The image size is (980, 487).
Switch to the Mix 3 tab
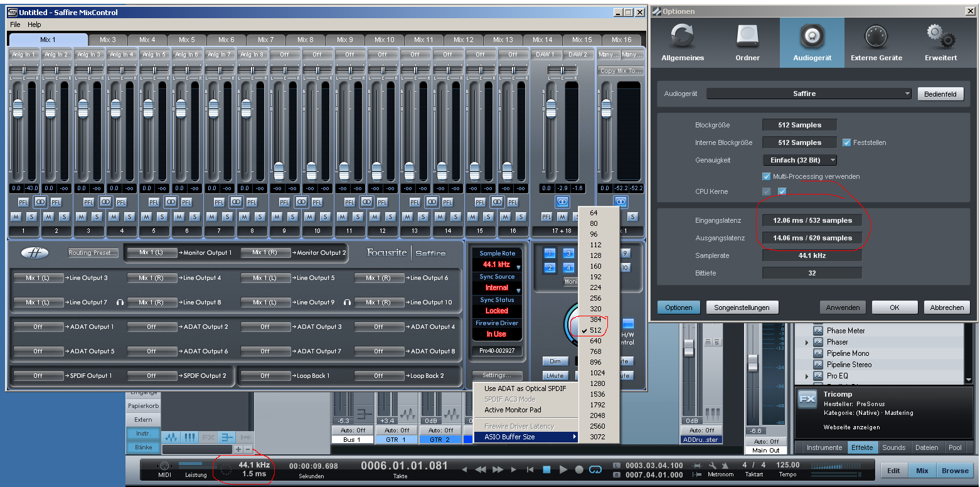tap(108, 40)
